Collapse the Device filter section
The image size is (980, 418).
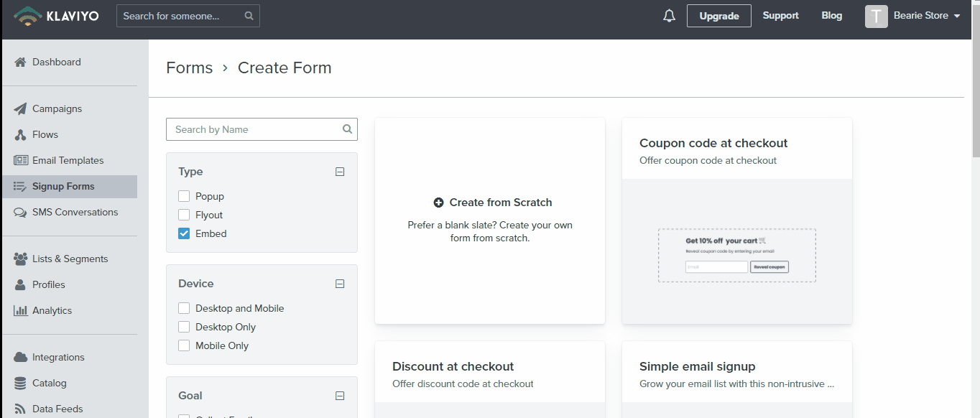[340, 284]
